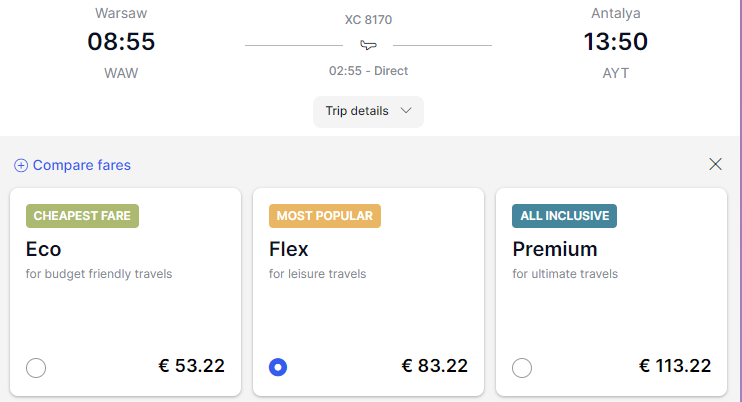Open the Compare fares link
Viewport: 742px width, 402px height.
click(x=81, y=165)
